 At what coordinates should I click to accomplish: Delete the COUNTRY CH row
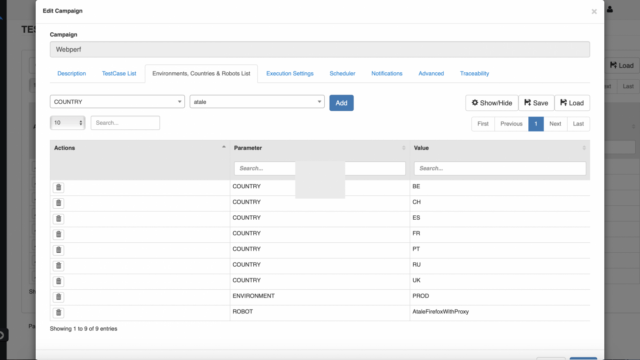pyautogui.click(x=58, y=203)
